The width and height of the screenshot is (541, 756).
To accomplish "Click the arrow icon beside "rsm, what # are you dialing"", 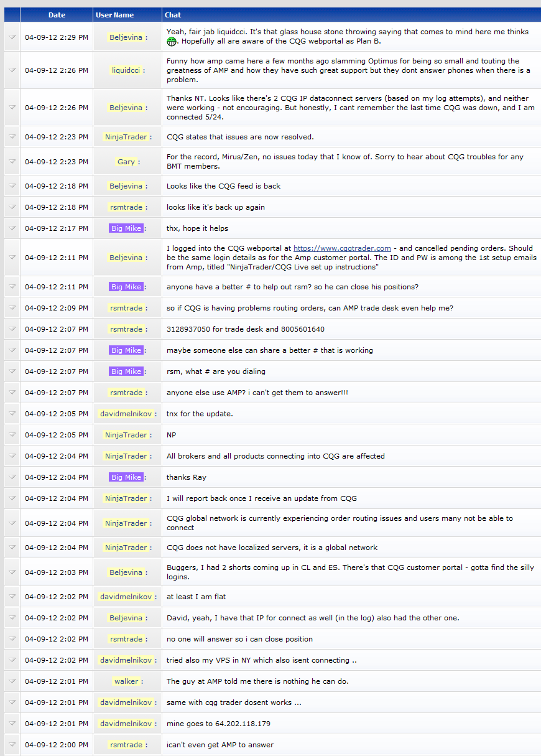I will pyautogui.click(x=12, y=371).
